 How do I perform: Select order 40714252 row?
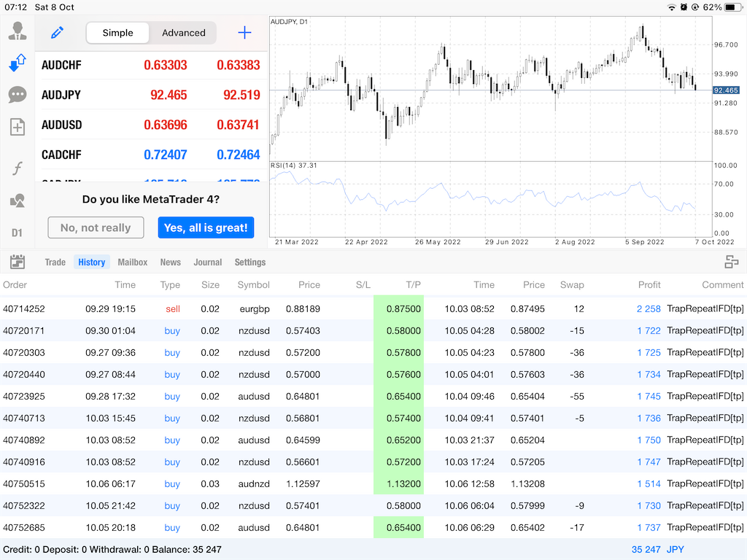[373, 308]
